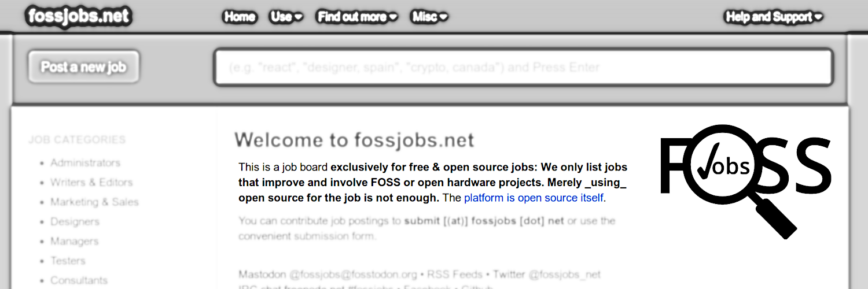Select the Testers job category

(68, 261)
